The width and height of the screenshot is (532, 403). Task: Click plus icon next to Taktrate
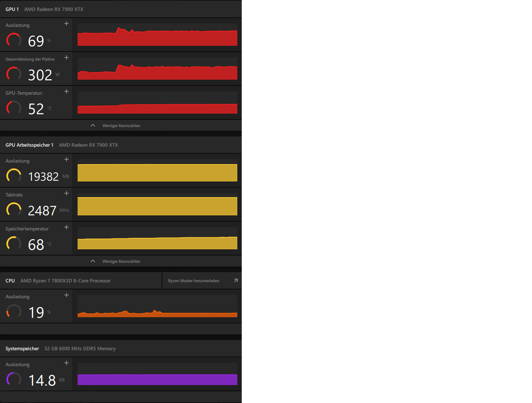[x=66, y=194]
